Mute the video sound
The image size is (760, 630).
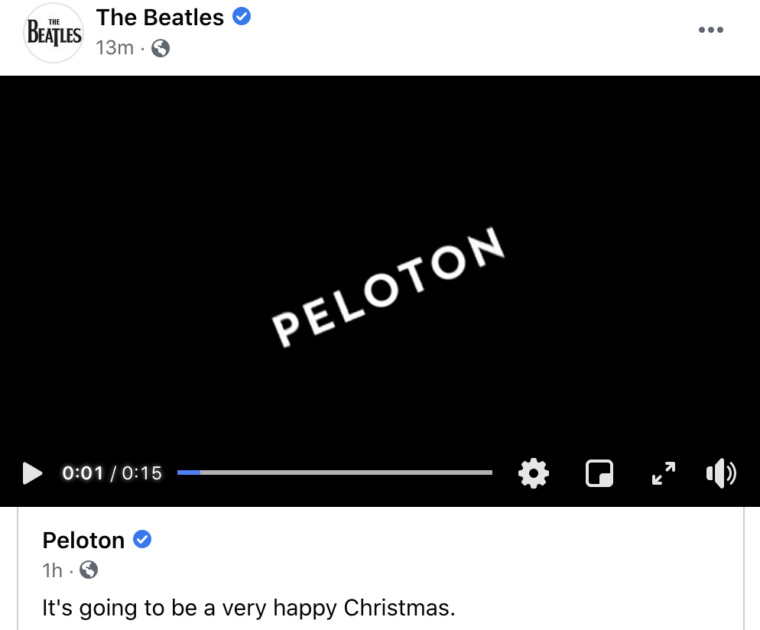click(720, 473)
